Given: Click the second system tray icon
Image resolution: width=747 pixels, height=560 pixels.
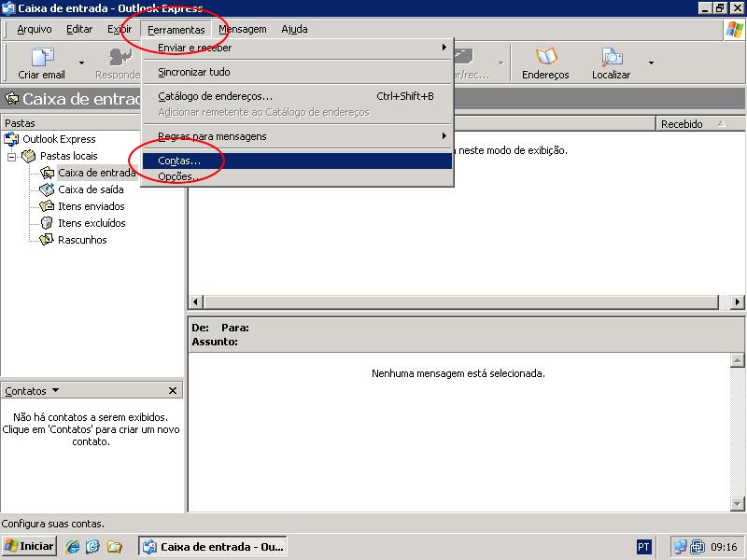Looking at the screenshot, I should click(698, 547).
